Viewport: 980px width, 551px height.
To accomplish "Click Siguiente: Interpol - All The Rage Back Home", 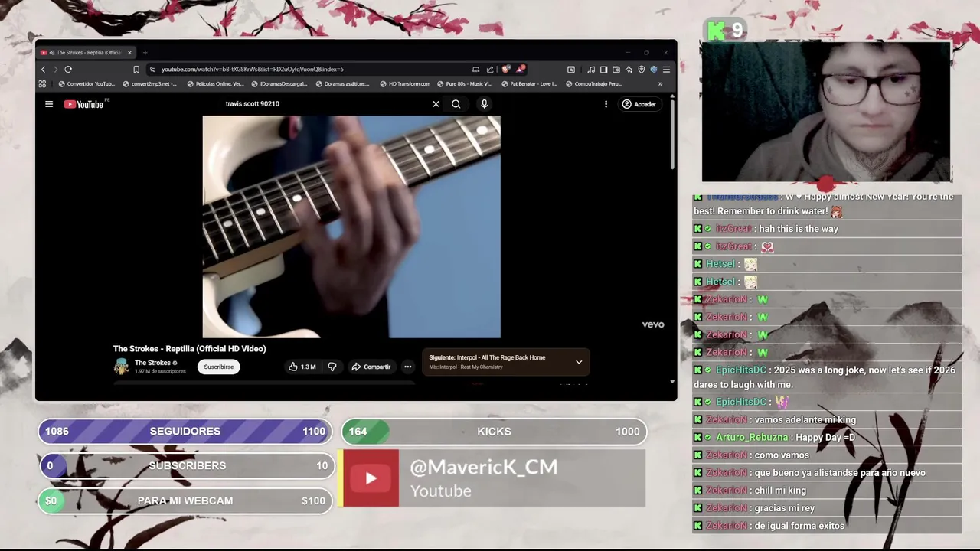I will coord(487,357).
